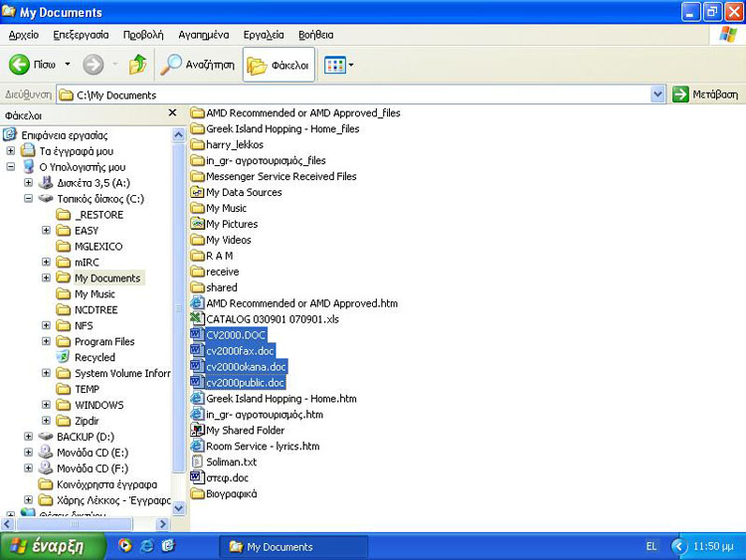Screen dimensions: 746x560
Task: Launch Windows Media Player from quick launch
Action: coord(125,545)
